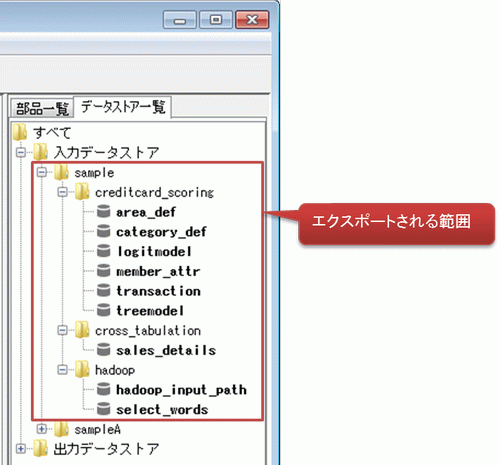Click the cross_tabulation folder icon

82,330
